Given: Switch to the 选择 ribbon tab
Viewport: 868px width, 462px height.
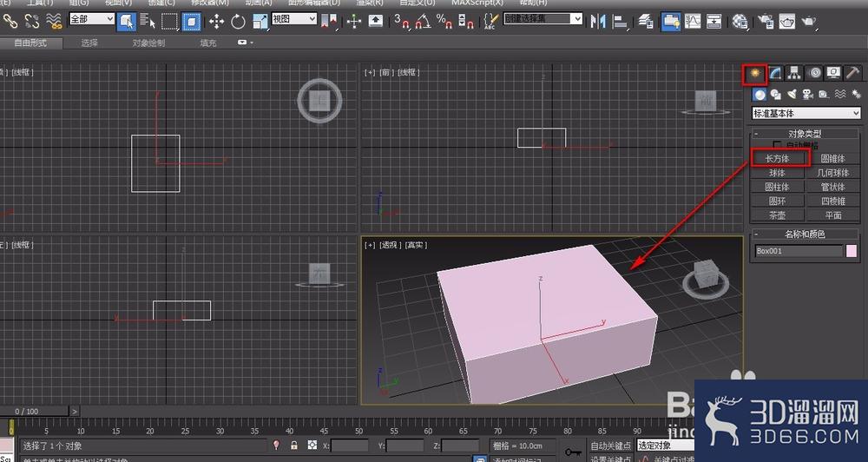Looking at the screenshot, I should [89, 43].
